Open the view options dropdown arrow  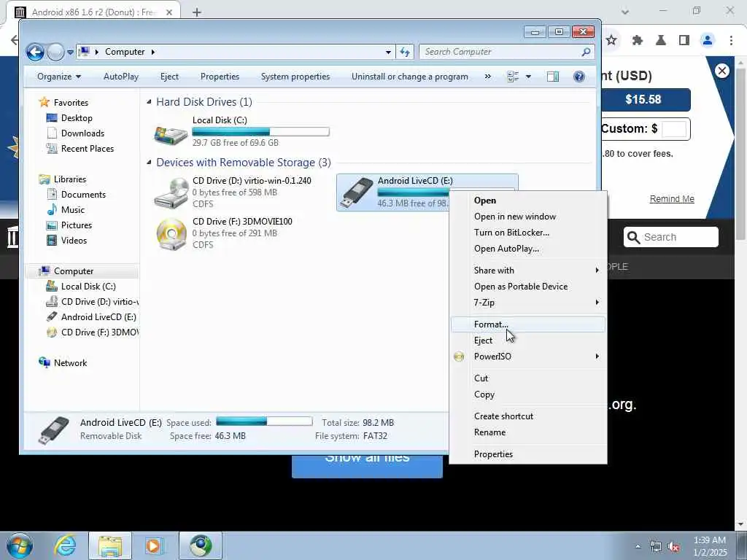click(528, 77)
